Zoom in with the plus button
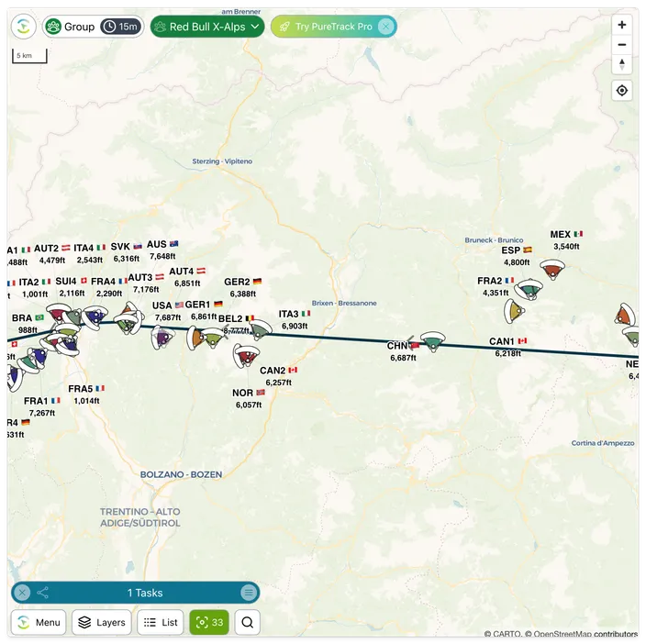 622,25
